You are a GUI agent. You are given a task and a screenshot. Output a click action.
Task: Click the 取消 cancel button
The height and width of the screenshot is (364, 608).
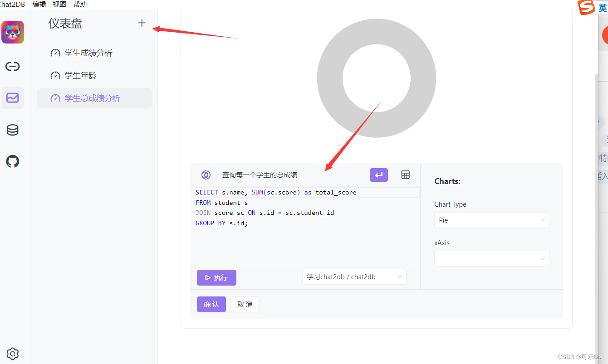pyautogui.click(x=245, y=305)
